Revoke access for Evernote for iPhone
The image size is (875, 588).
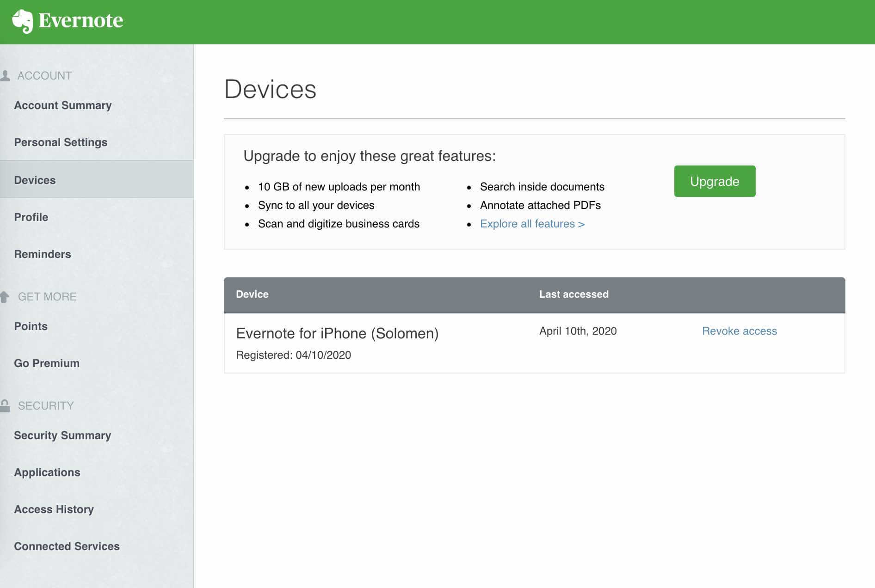pyautogui.click(x=739, y=331)
